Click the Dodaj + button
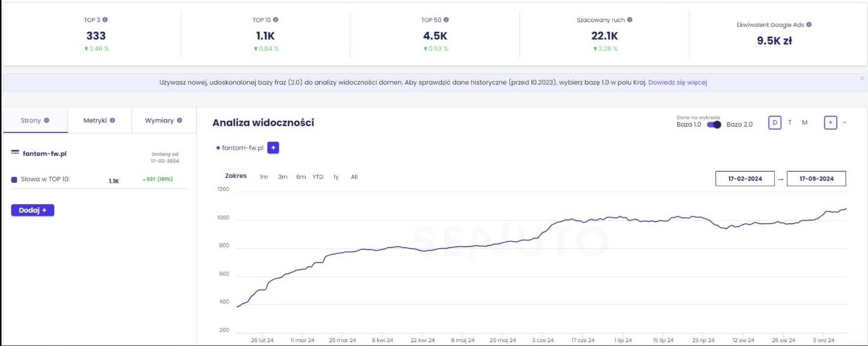This screenshot has height=346, width=868. (33, 210)
